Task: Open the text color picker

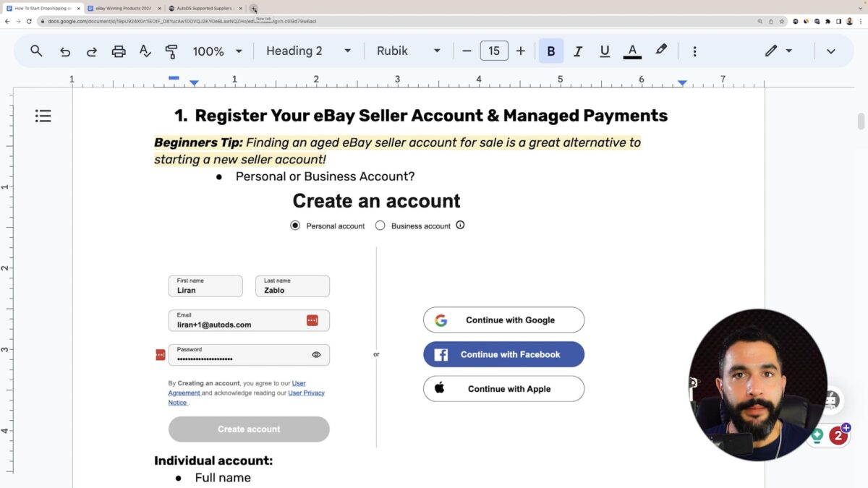Action: (632, 51)
